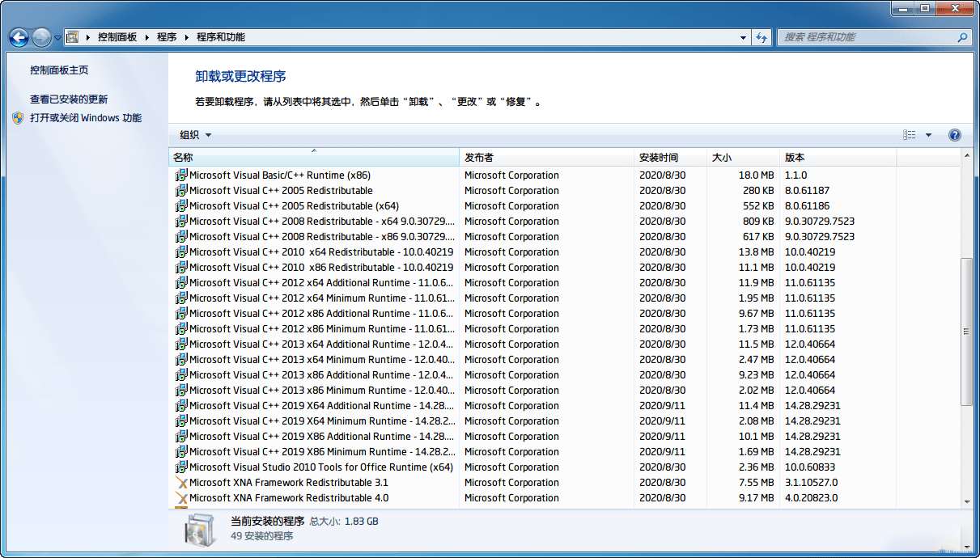Click the 13.8 MB size cell
The height and width of the screenshot is (558, 980).
click(x=756, y=252)
